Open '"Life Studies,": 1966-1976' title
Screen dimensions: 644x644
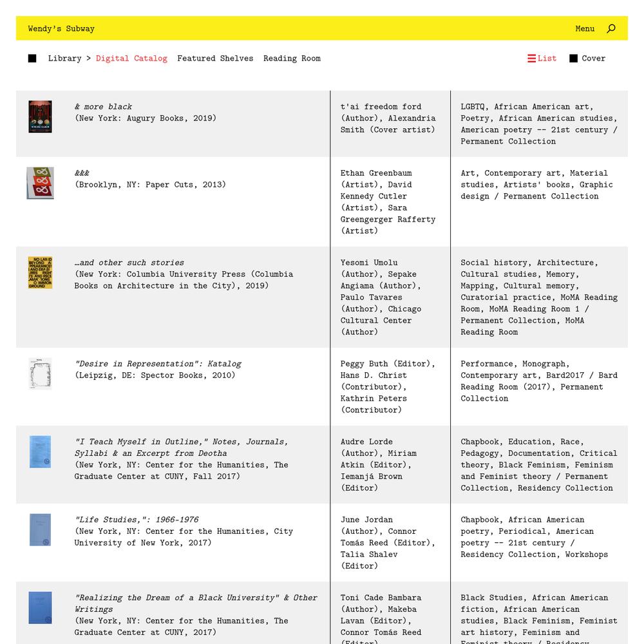[x=137, y=520]
